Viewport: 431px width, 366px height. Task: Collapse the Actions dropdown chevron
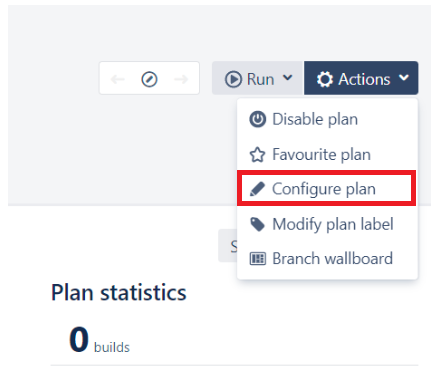[x=404, y=78]
